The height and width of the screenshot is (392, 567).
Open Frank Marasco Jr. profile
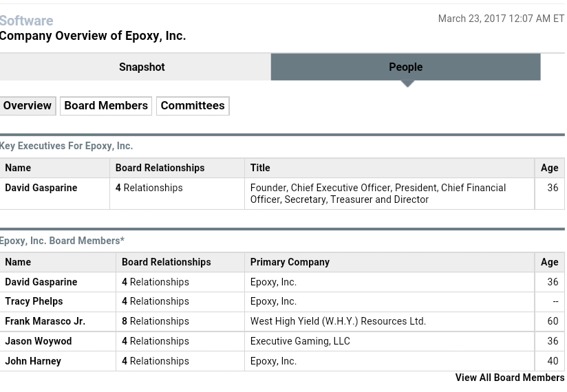45,321
